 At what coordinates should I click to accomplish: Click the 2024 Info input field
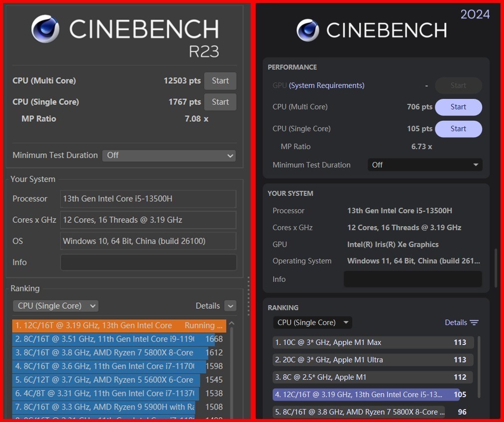click(413, 279)
